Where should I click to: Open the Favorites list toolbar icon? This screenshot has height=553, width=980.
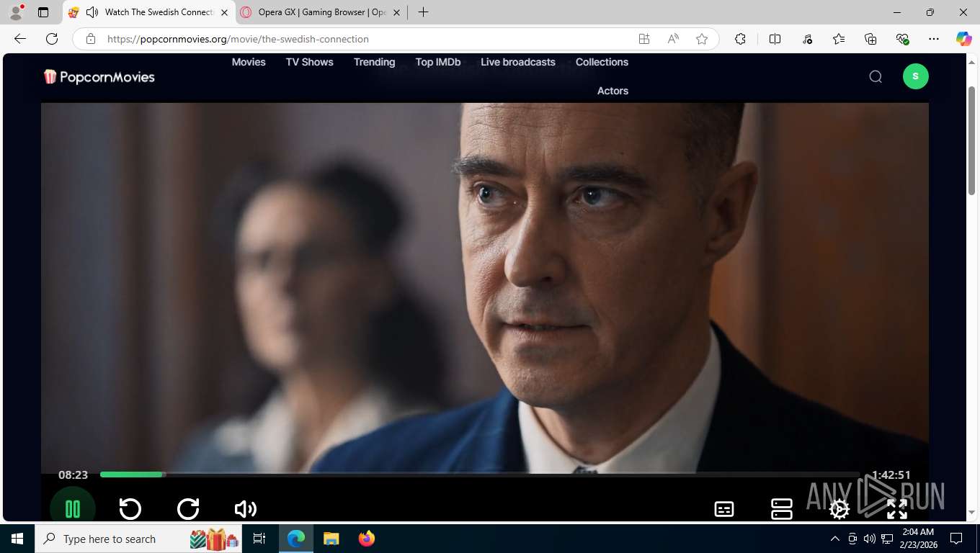click(x=839, y=39)
